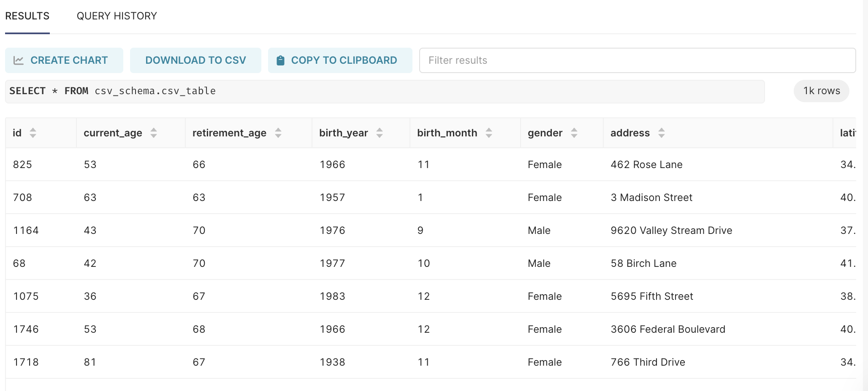Viewport: 868px width, 391px height.
Task: Click the sort arrows on the id column
Action: point(33,133)
